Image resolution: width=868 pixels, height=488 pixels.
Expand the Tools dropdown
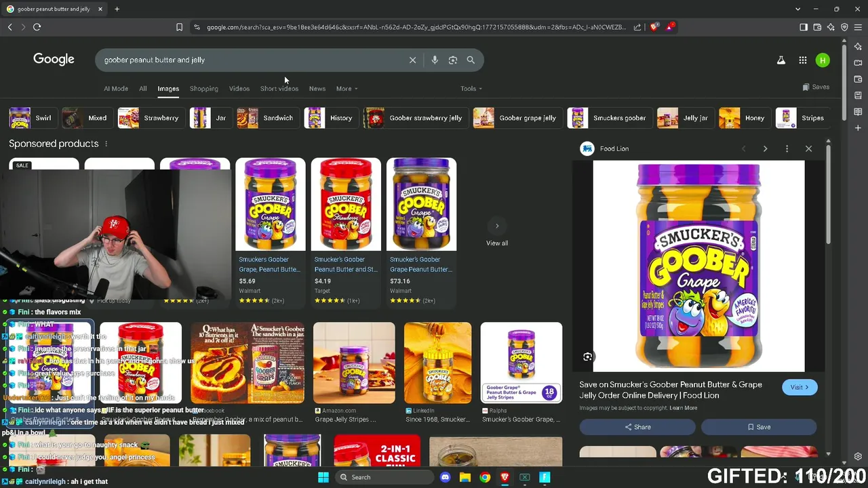(x=471, y=89)
